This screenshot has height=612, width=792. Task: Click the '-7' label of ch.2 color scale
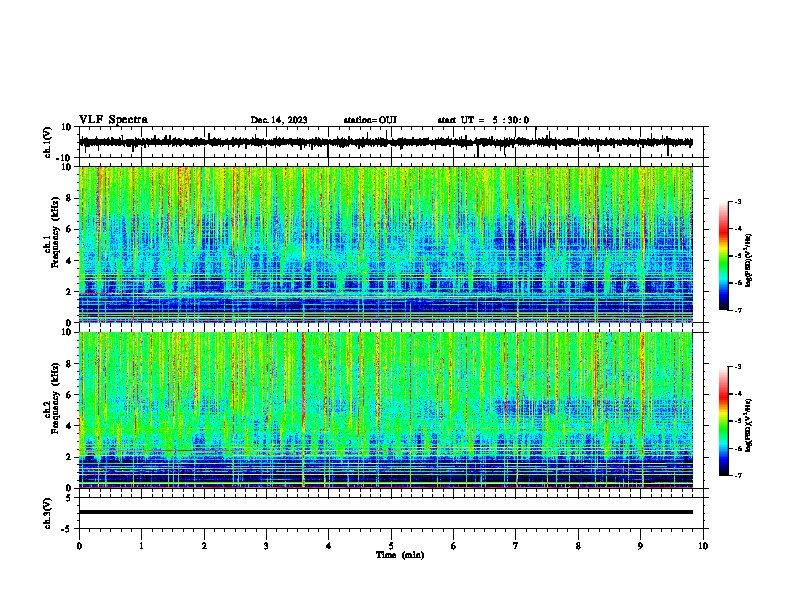point(737,476)
